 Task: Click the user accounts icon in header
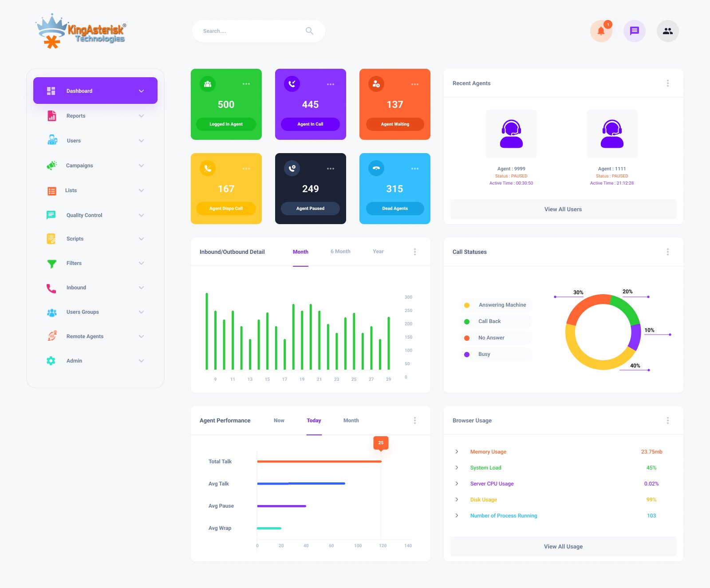tap(668, 31)
